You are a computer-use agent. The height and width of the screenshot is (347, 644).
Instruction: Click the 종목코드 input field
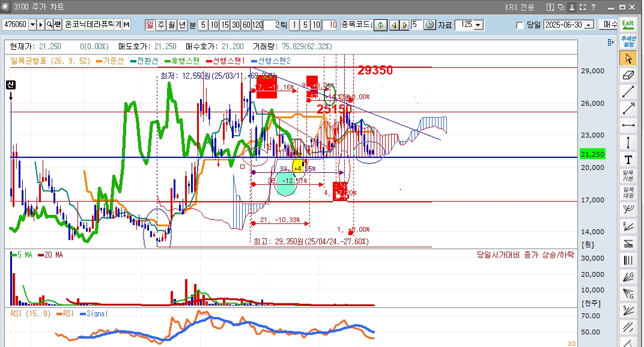pyautogui.click(x=357, y=25)
